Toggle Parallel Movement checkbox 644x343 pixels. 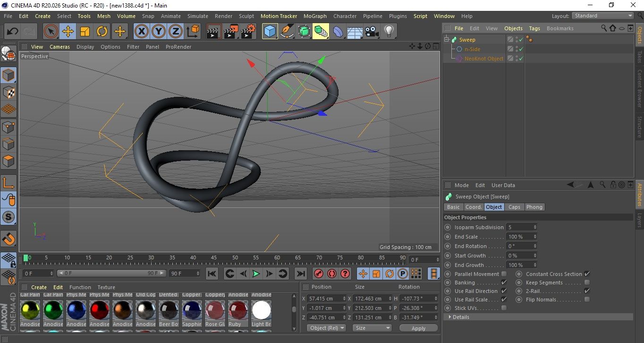point(504,274)
